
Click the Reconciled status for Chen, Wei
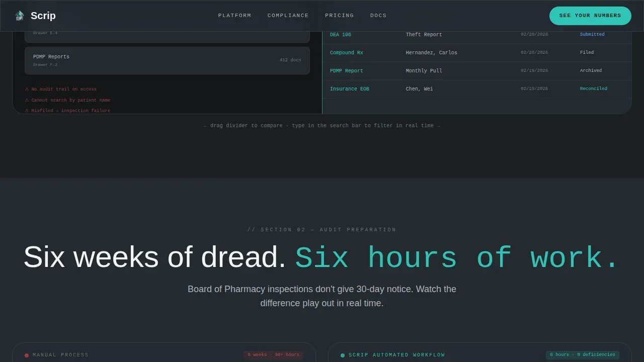click(x=594, y=88)
